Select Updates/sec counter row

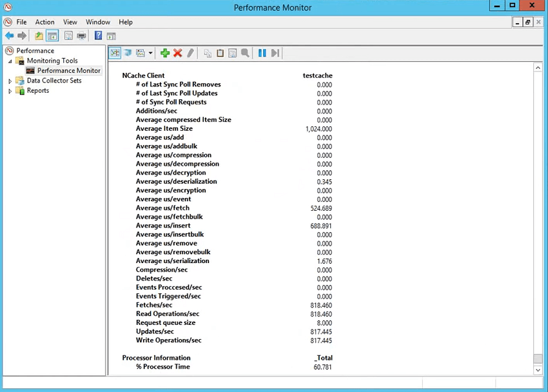(x=155, y=331)
